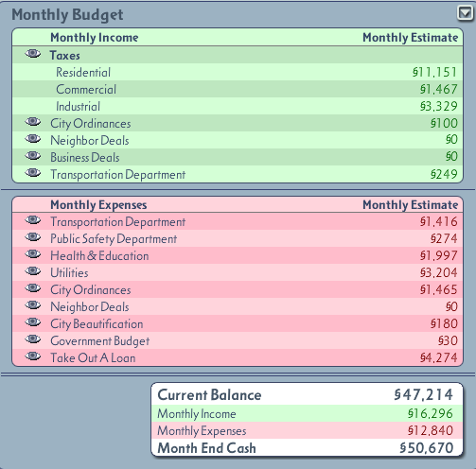Screen dimensions: 476x469
Task: Collapse the Monthly Budget panel arrow
Action: tap(465, 13)
